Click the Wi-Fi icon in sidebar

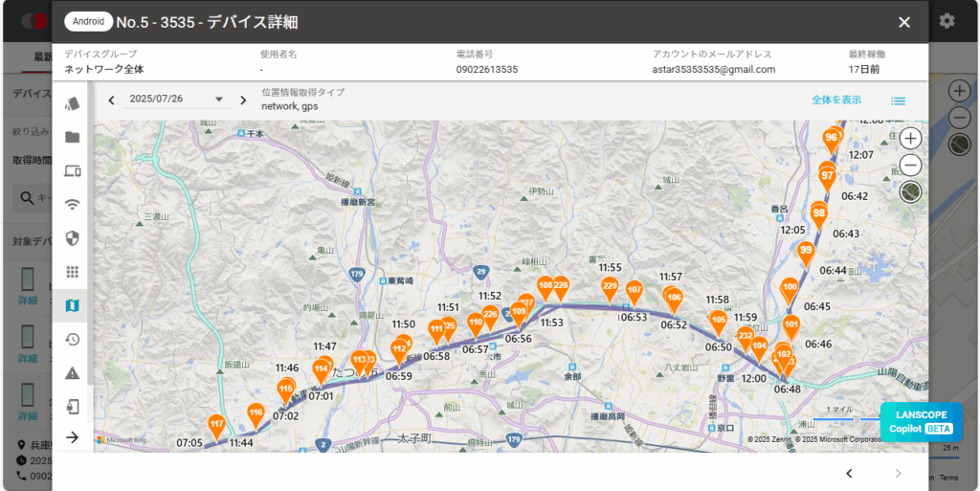pyautogui.click(x=72, y=204)
